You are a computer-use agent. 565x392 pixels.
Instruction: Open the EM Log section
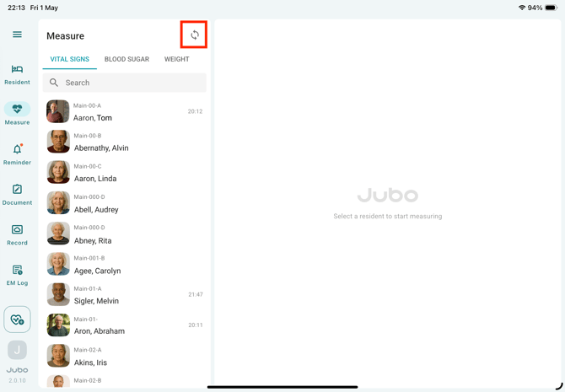pyautogui.click(x=17, y=276)
